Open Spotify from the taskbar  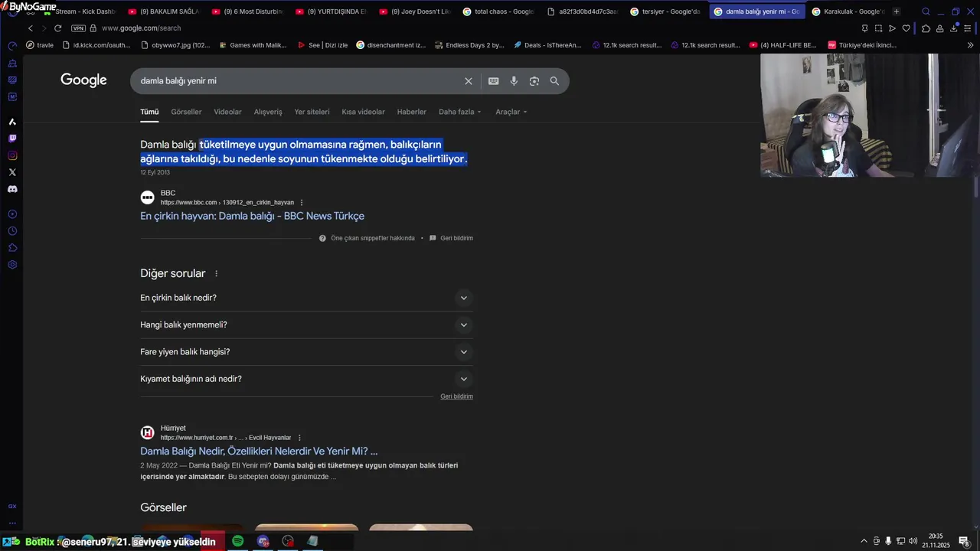tap(238, 541)
